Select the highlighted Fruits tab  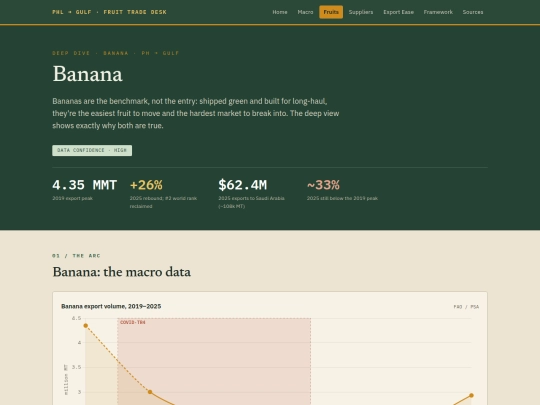coord(331,12)
